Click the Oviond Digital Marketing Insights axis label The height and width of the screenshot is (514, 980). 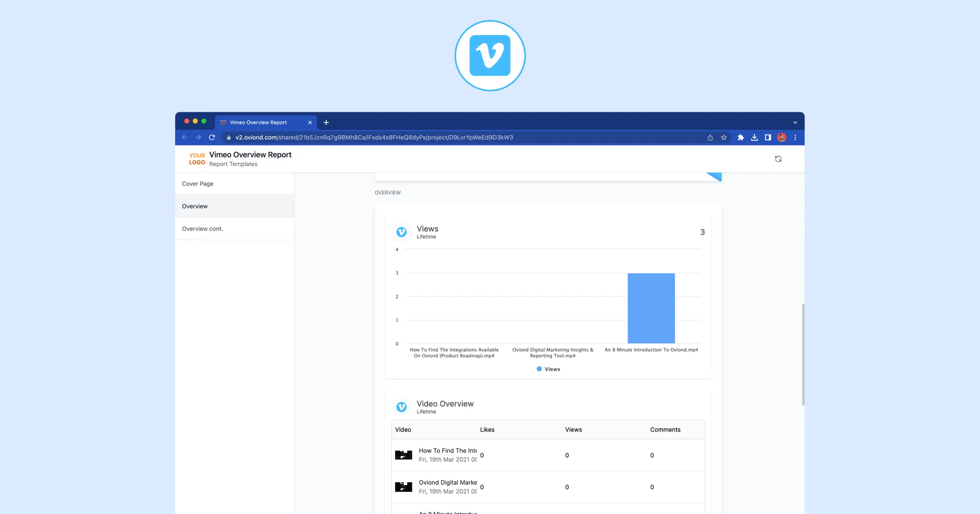pyautogui.click(x=552, y=353)
